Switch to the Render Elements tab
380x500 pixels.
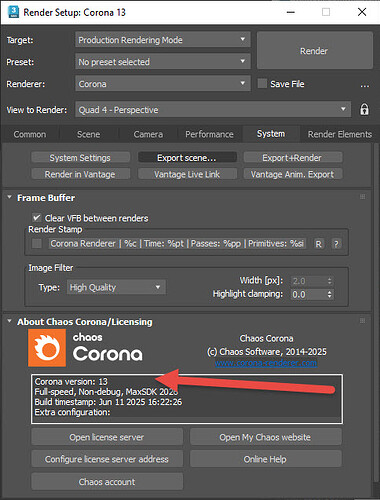point(340,134)
